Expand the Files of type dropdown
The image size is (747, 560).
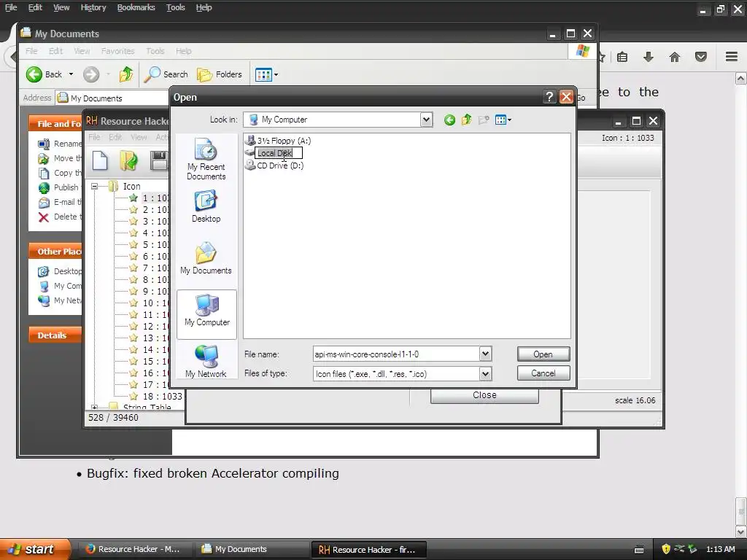coord(485,374)
